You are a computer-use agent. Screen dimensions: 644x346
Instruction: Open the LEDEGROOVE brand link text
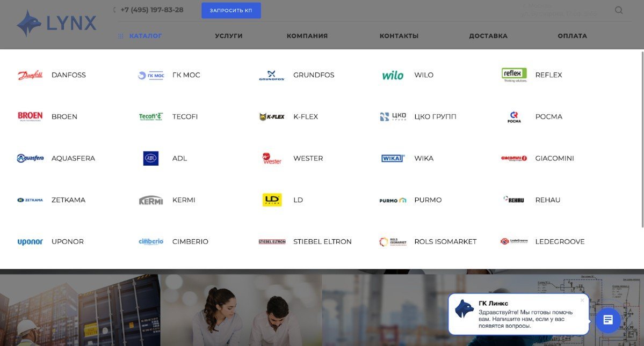560,242
